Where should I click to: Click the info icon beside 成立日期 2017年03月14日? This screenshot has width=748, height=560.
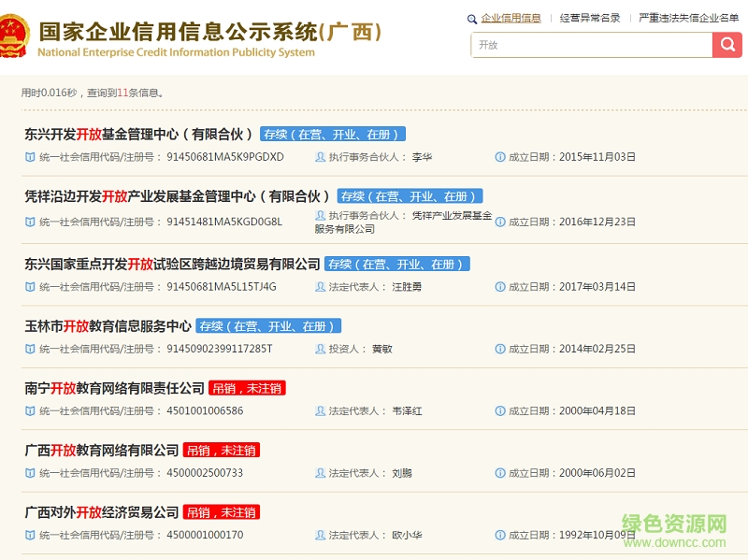[500, 287]
